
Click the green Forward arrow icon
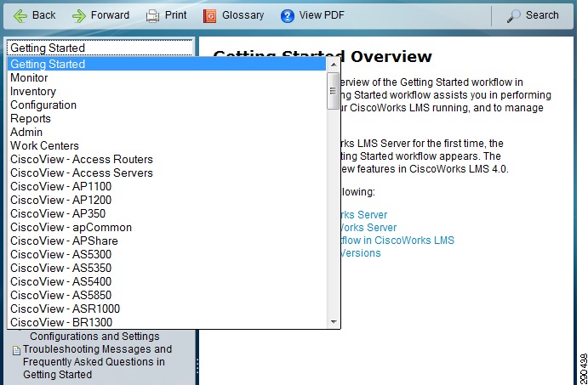(x=79, y=16)
